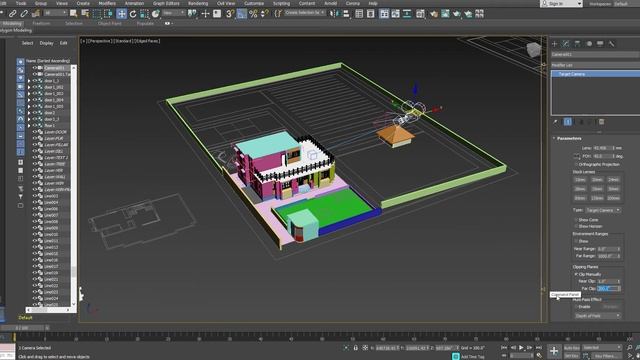Expand the floor 1 tree item
Image resolution: width=640 pixels, height=360 pixels.
pyautogui.click(x=29, y=126)
